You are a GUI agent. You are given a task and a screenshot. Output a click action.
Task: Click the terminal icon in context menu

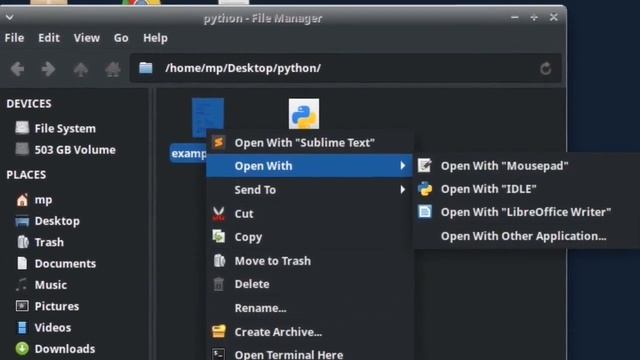click(219, 354)
